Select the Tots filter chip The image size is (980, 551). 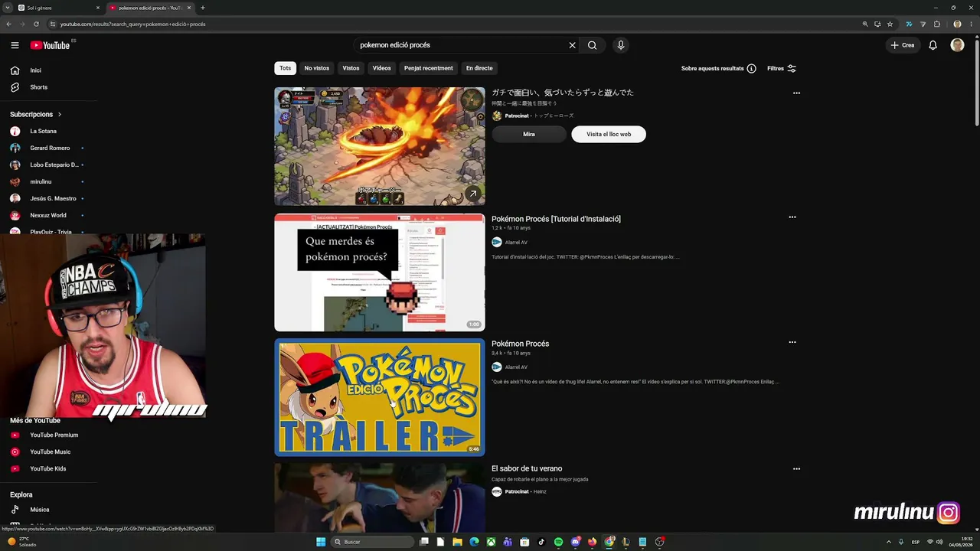click(x=285, y=68)
